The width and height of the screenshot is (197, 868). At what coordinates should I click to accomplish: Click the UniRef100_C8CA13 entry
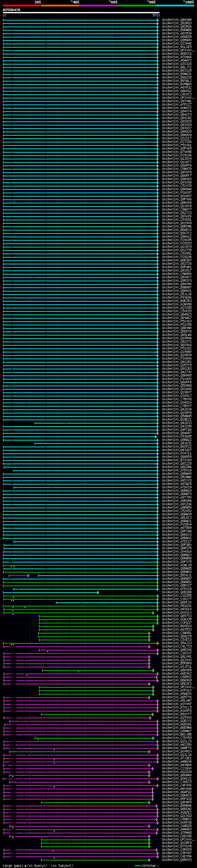(x=177, y=94)
